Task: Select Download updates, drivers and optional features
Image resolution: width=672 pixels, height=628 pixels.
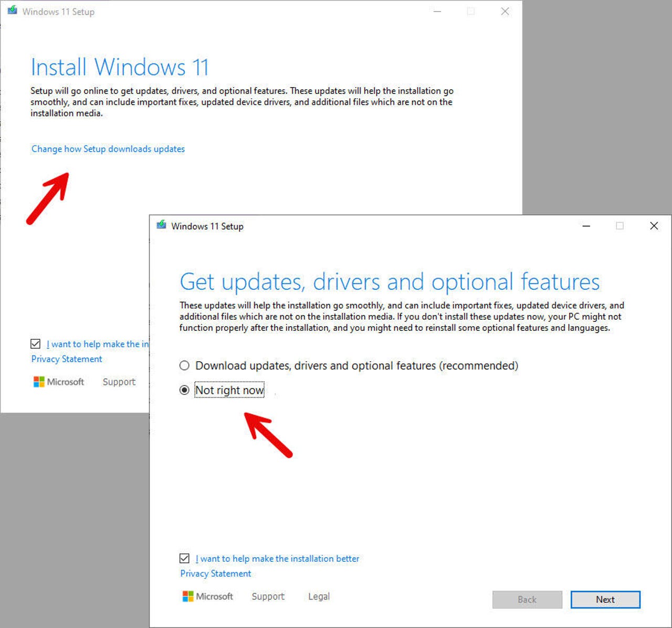Action: click(x=184, y=365)
